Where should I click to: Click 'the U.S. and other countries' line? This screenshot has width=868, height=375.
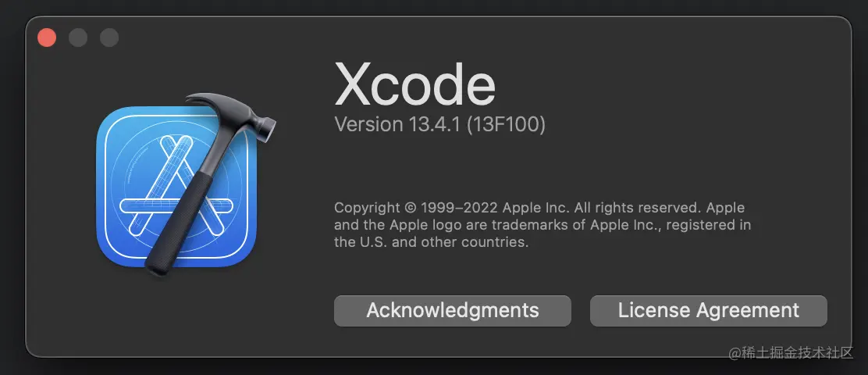431,242
